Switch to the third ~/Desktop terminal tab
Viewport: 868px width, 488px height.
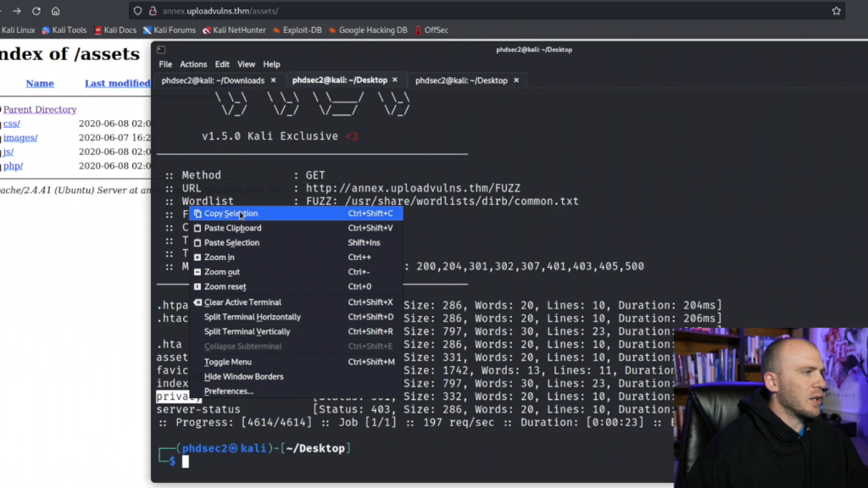click(461, 80)
